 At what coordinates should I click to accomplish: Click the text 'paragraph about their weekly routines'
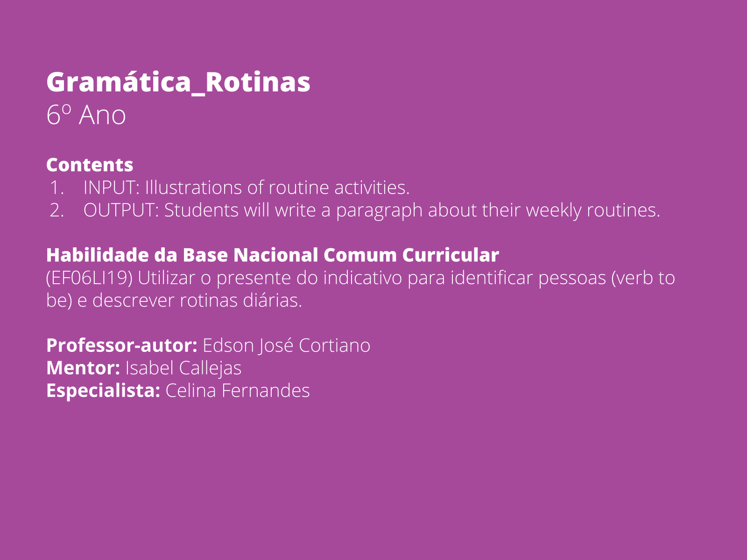[x=498, y=210]
